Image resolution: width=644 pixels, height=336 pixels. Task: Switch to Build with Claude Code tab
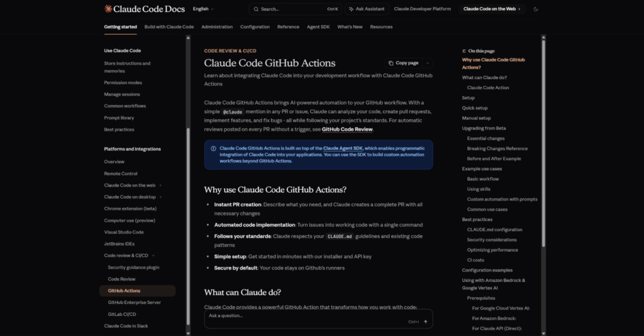(169, 27)
